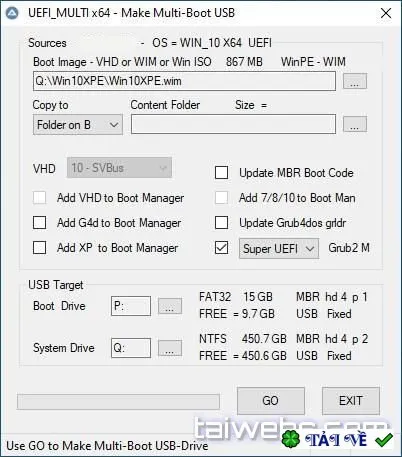The image size is (402, 457).
Task: Click the GO button
Action: point(271,401)
